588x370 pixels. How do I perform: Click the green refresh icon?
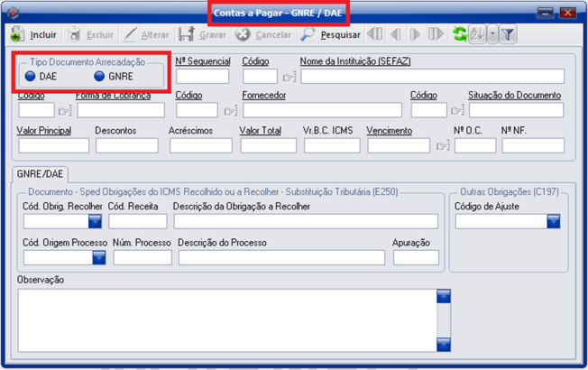click(460, 35)
